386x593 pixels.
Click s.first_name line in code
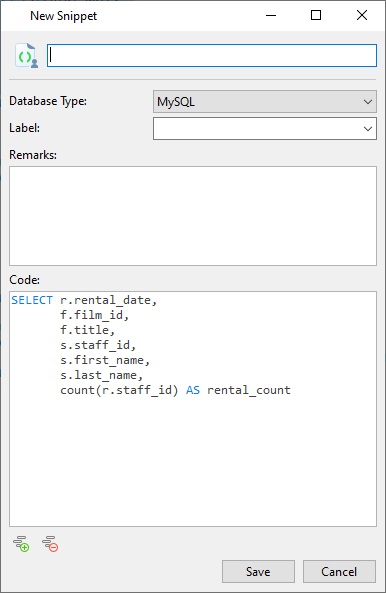pos(105,360)
